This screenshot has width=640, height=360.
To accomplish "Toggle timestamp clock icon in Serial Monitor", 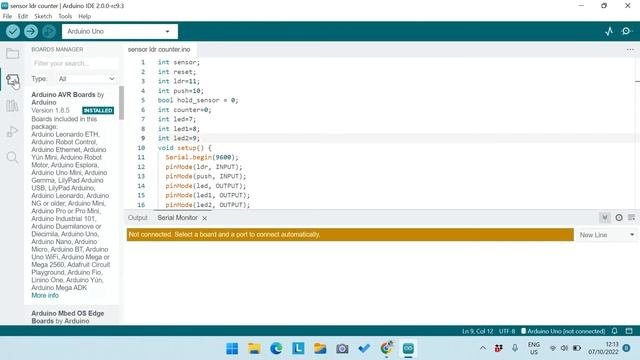I will (619, 218).
